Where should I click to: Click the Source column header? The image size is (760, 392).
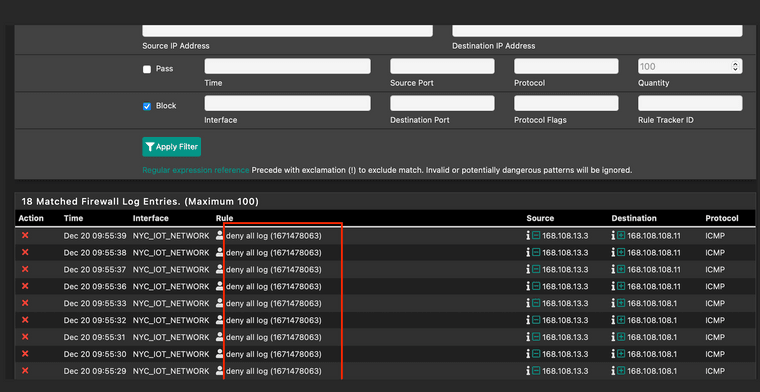540,219
